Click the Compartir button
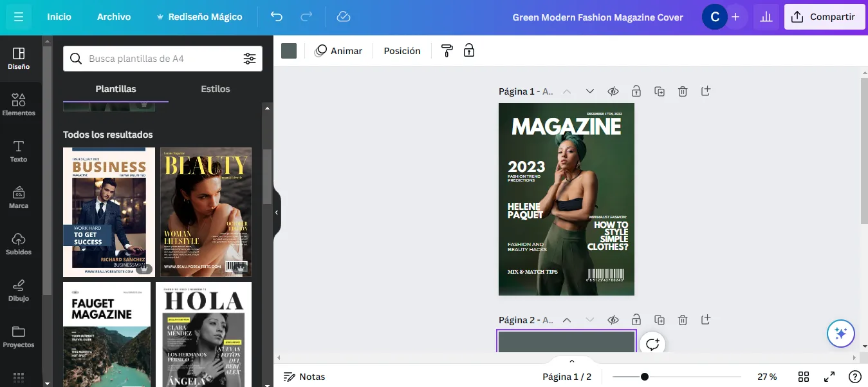Image resolution: width=868 pixels, height=387 pixels. 824,16
